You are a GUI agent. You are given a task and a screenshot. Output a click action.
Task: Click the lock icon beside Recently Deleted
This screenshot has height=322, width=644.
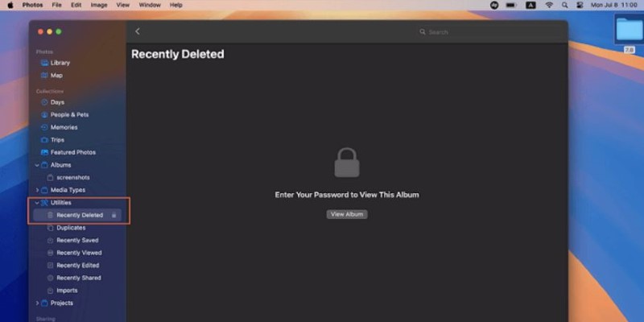click(x=114, y=215)
